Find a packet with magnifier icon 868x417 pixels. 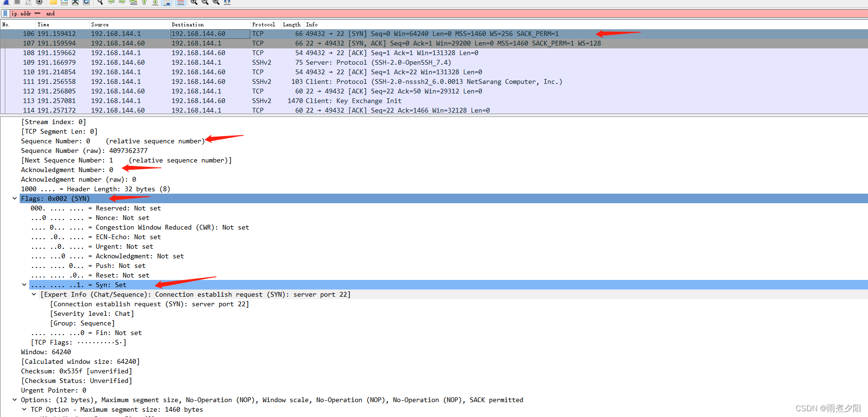pyautogui.click(x=100, y=2)
